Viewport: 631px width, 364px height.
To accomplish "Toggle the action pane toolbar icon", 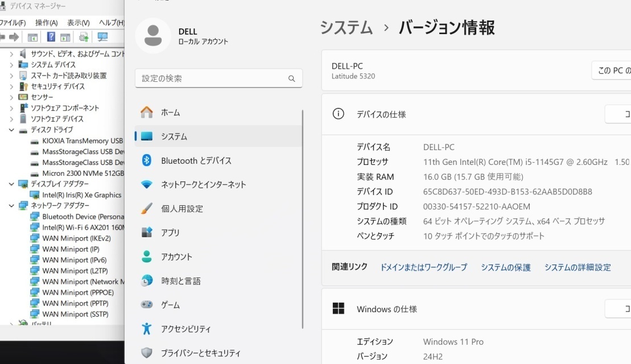I will [65, 38].
